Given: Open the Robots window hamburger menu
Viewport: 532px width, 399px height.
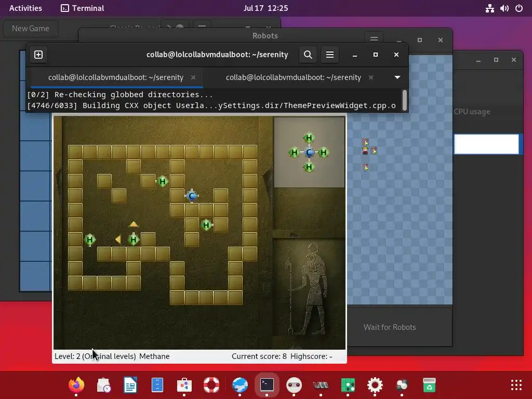Looking at the screenshot, I should (x=374, y=38).
